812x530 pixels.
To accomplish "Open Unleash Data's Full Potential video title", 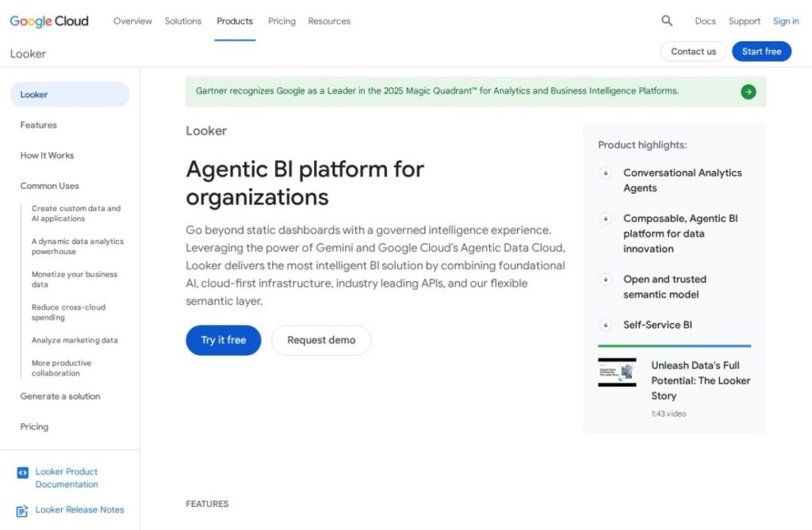I will point(701,380).
